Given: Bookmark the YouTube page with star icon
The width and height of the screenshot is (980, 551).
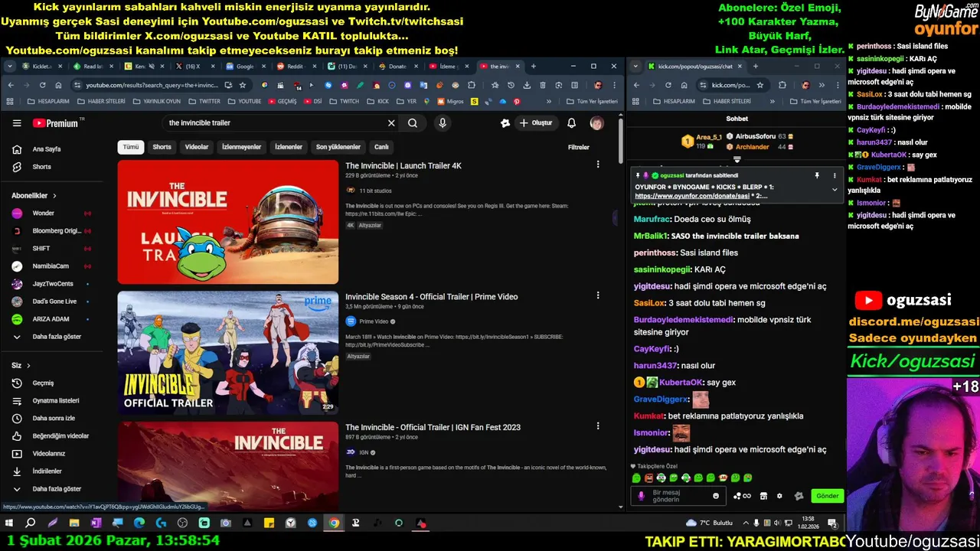Looking at the screenshot, I should pyautogui.click(x=243, y=85).
